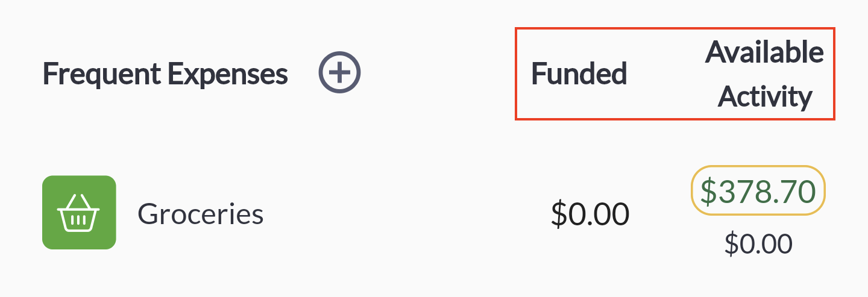View Groceries activity amount $0.00
The width and height of the screenshot is (868, 297).
(x=758, y=244)
